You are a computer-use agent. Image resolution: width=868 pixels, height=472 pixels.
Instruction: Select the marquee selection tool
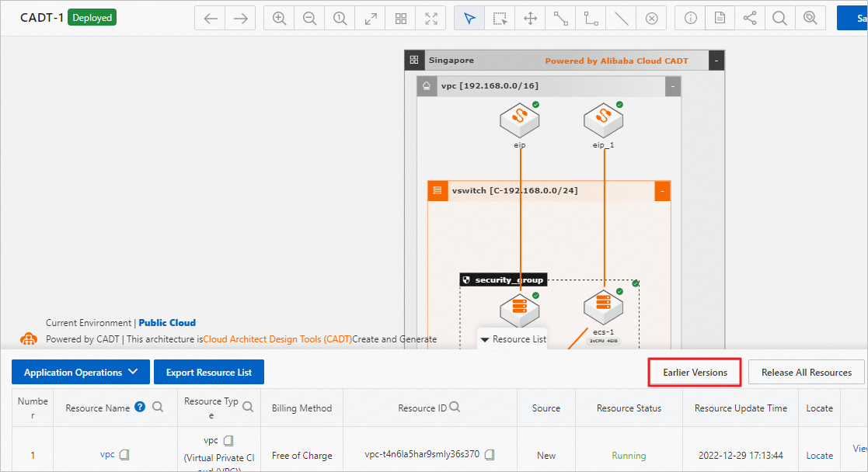point(500,19)
